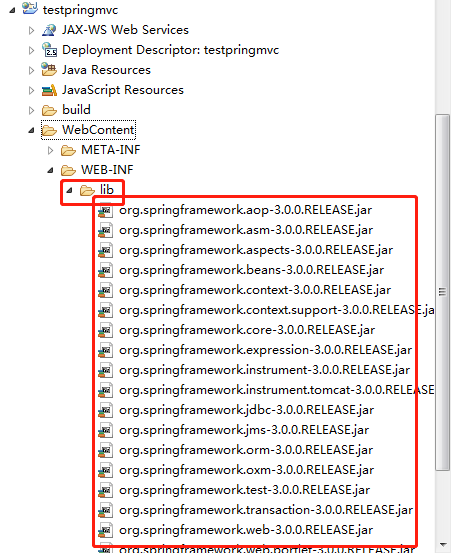Expand JAX-WS Web Services node
Viewport: 451px width, 553px height.
click(x=31, y=30)
